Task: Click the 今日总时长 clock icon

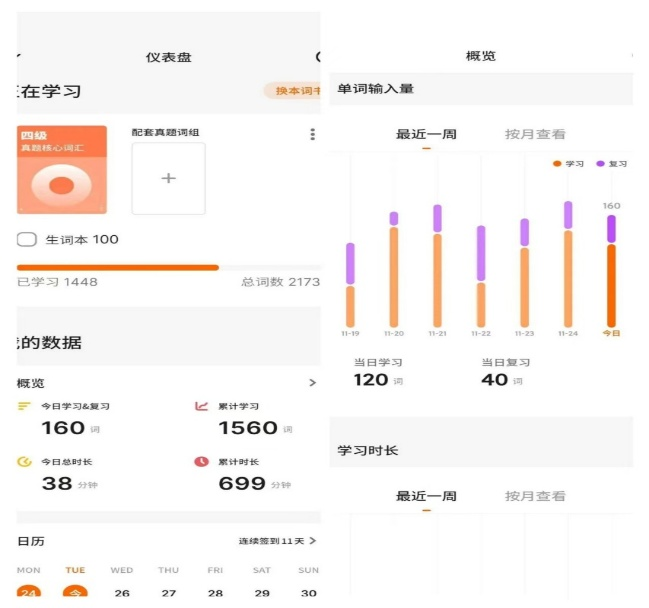Action: [25, 462]
